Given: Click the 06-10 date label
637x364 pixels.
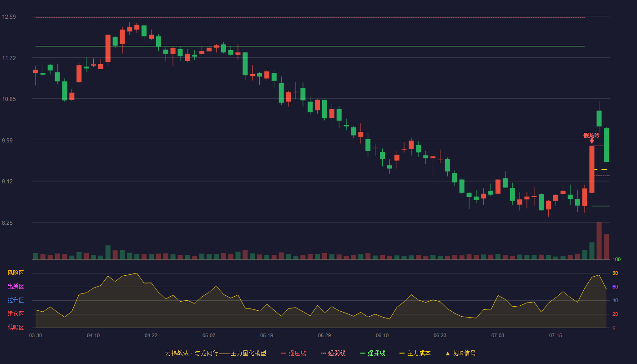Looking at the screenshot, I should tap(382, 335).
